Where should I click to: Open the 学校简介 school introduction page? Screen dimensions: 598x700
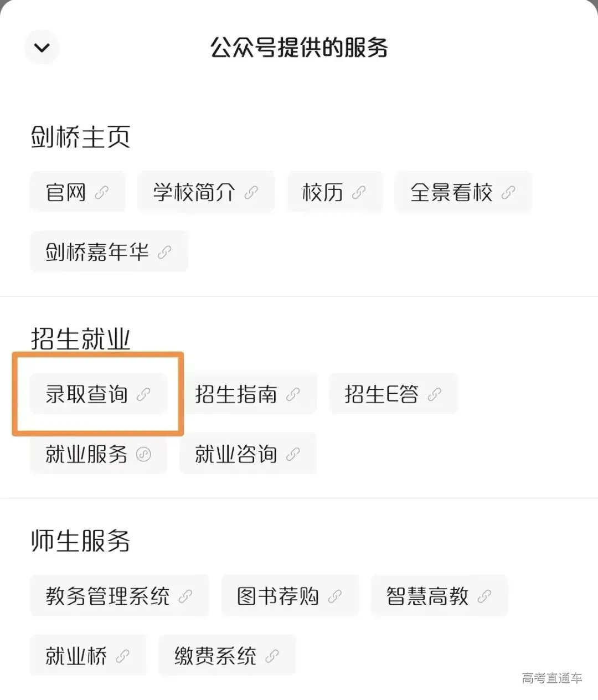195,192
